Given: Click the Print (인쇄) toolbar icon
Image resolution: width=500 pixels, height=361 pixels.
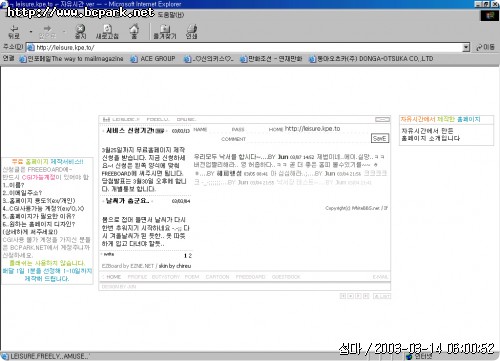Looking at the screenshot, I should [x=191, y=32].
